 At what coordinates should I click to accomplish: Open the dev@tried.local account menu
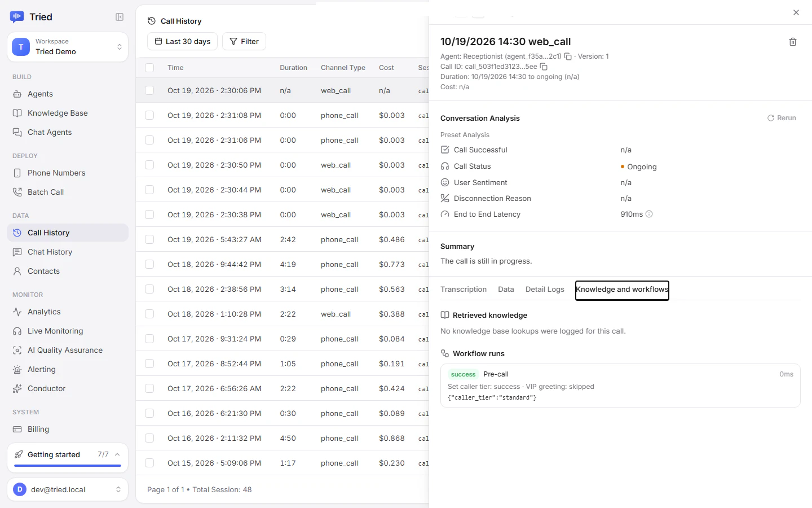tap(68, 489)
